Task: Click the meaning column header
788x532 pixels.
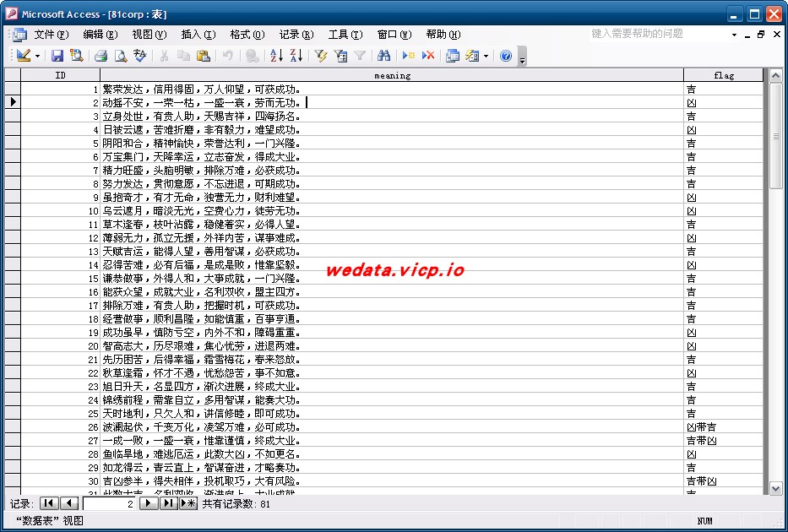Action: pos(392,75)
